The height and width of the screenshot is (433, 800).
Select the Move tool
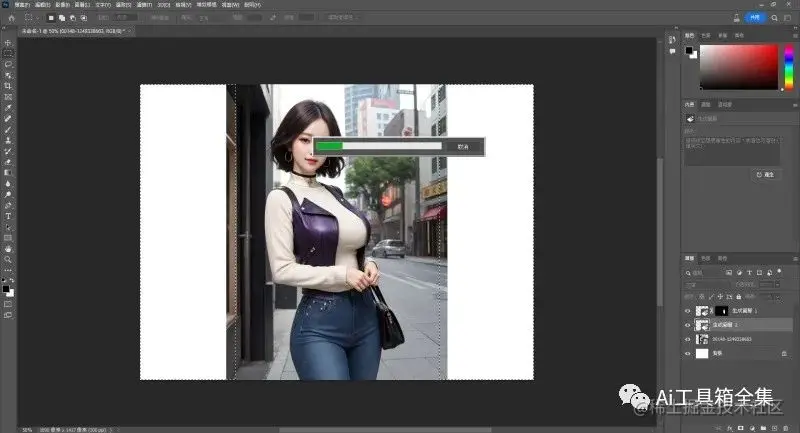[x=8, y=43]
